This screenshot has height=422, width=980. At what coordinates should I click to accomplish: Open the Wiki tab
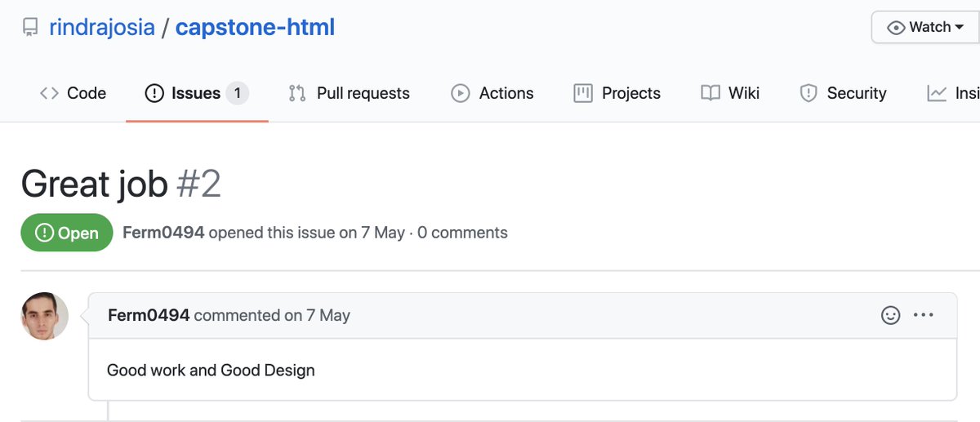pyautogui.click(x=730, y=93)
